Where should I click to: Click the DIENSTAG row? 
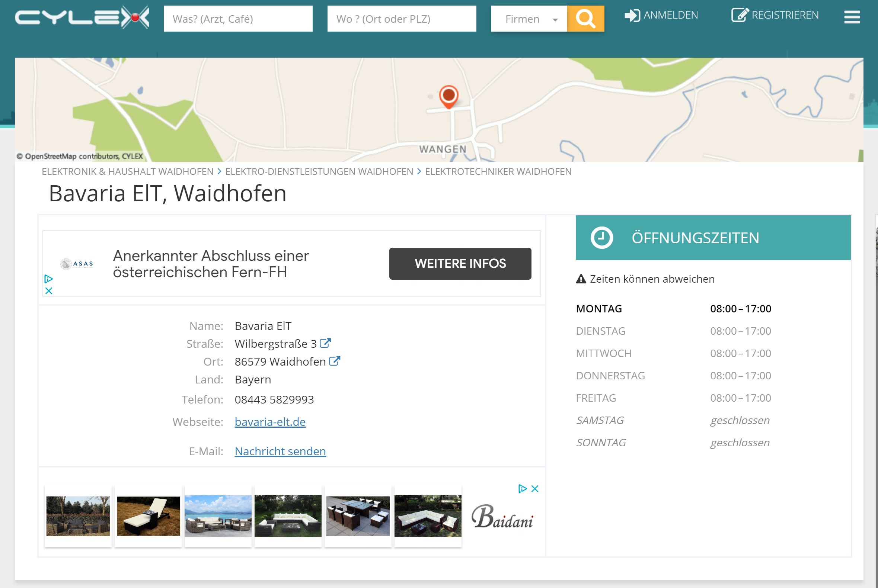pos(674,331)
